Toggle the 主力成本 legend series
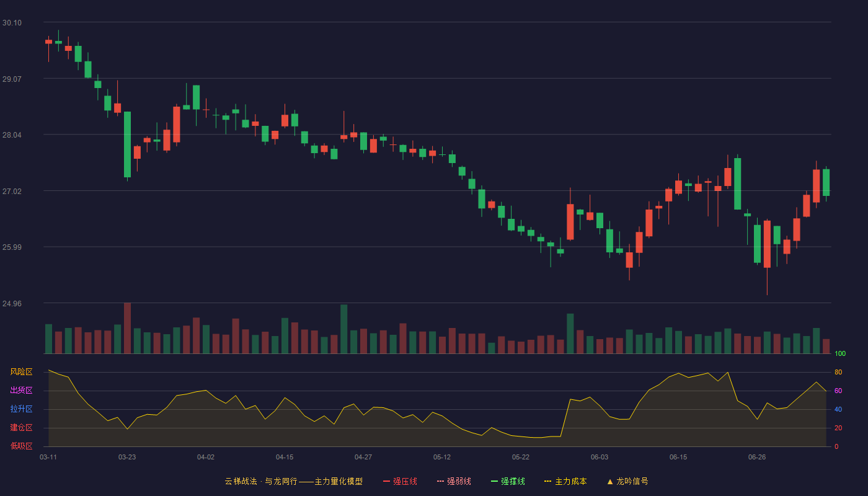The height and width of the screenshot is (496, 868). coord(565,481)
